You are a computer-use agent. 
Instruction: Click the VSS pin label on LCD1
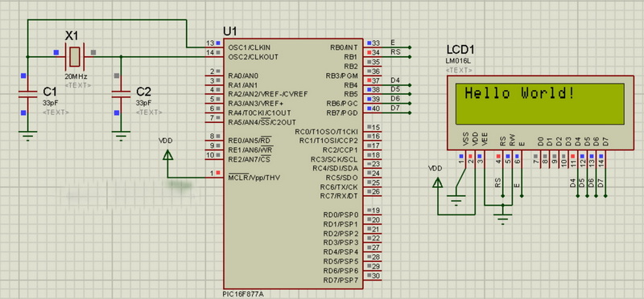coord(466,140)
